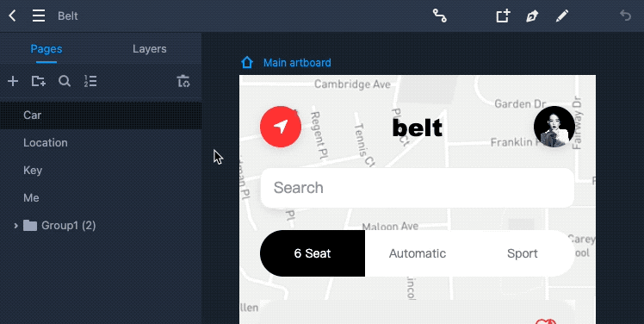644x324 pixels.
Task: Add a new page with plus icon
Action: point(13,81)
